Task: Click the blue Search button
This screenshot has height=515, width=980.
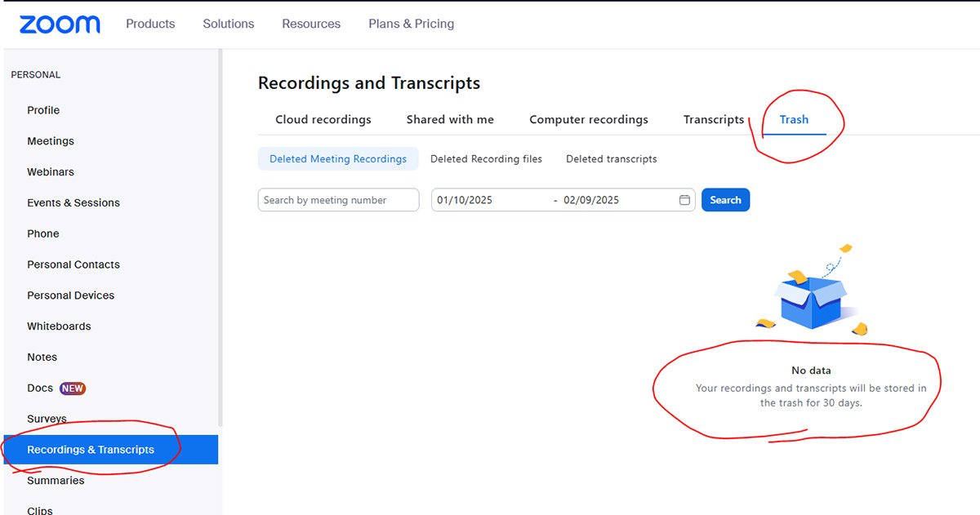Action: coord(725,200)
